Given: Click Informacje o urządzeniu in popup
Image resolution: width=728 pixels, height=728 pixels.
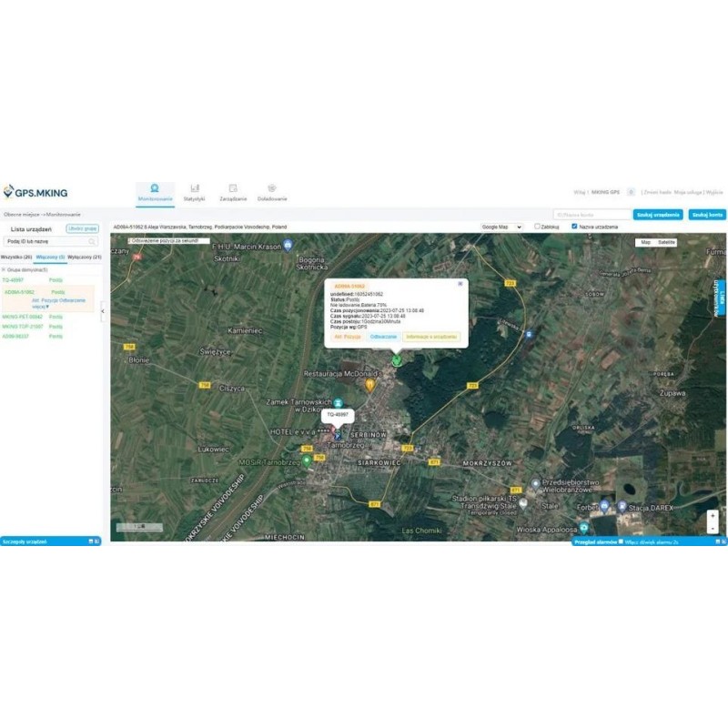Looking at the screenshot, I should (432, 337).
